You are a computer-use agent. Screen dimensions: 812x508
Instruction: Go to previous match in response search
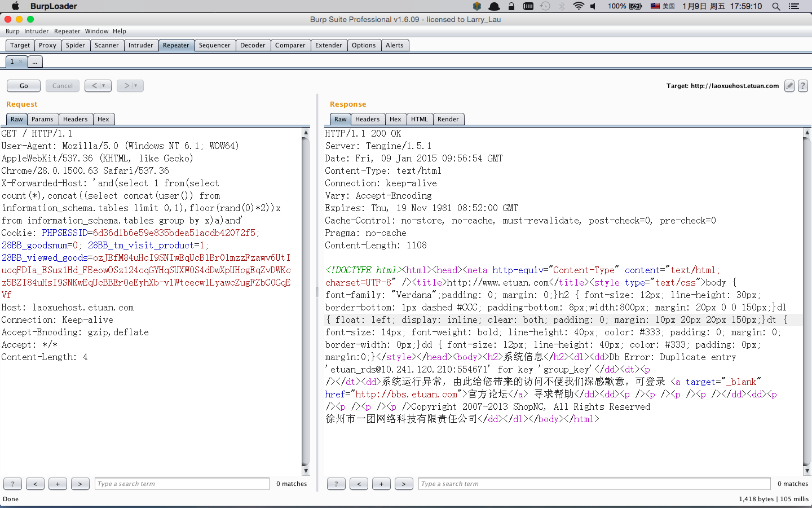tap(359, 484)
